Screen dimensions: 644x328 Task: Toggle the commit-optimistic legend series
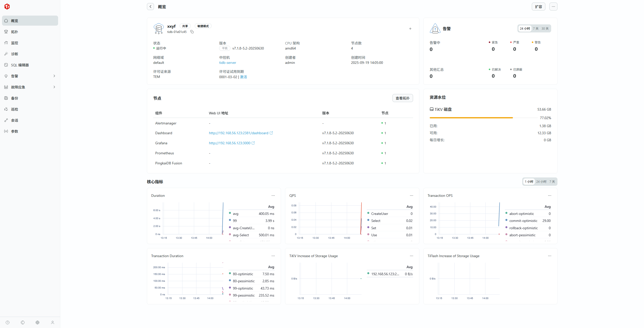tap(523, 221)
